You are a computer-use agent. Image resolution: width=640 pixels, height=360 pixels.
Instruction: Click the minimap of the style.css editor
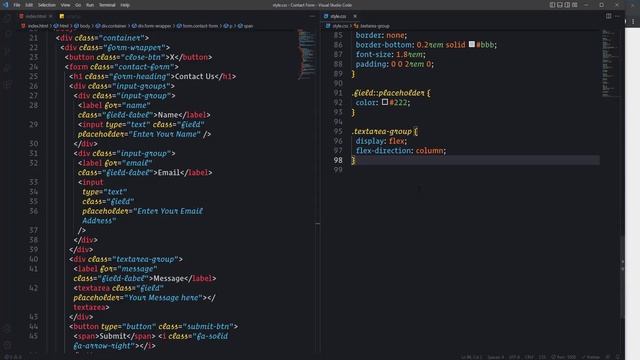pos(610,63)
